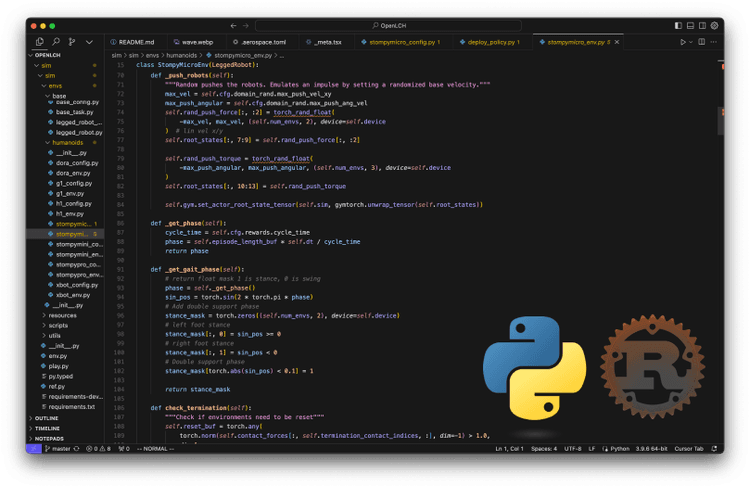Click the Run Python File play icon
This screenshot has width=750, height=488.
[683, 42]
